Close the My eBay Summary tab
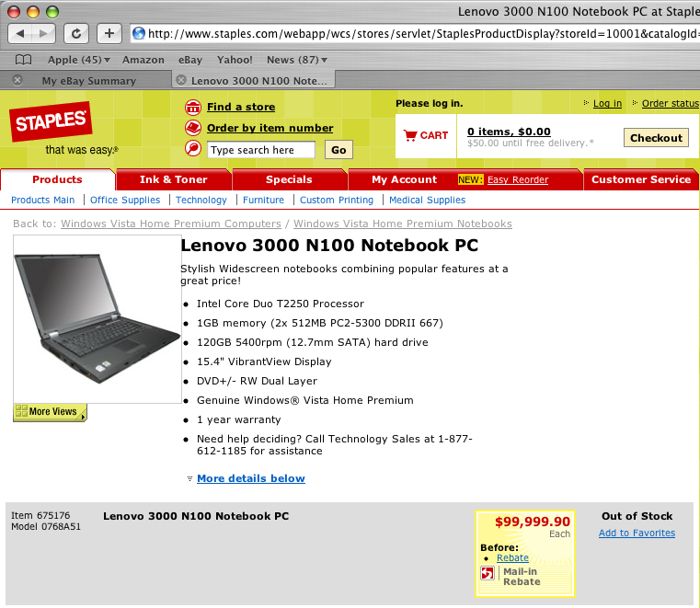700x608 pixels. point(17,80)
